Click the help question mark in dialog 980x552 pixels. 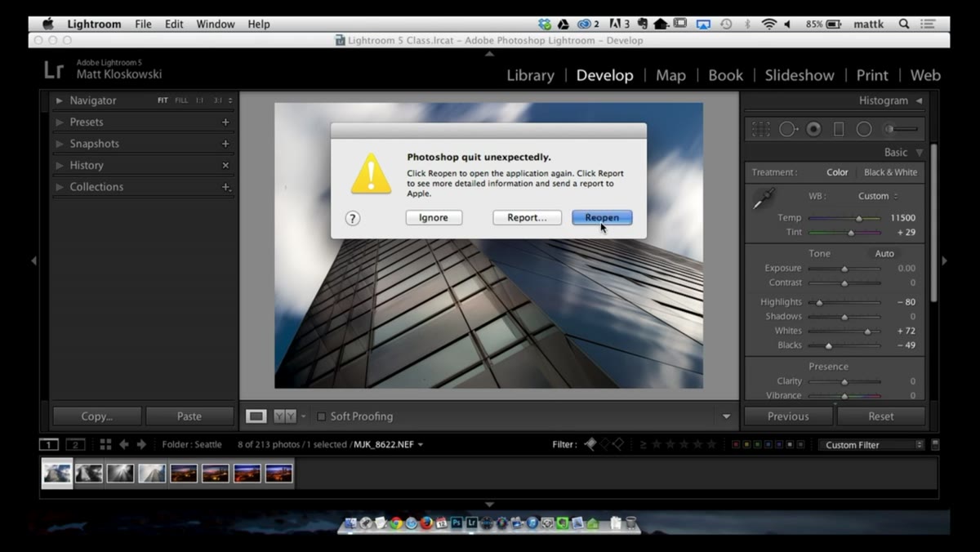coord(353,218)
